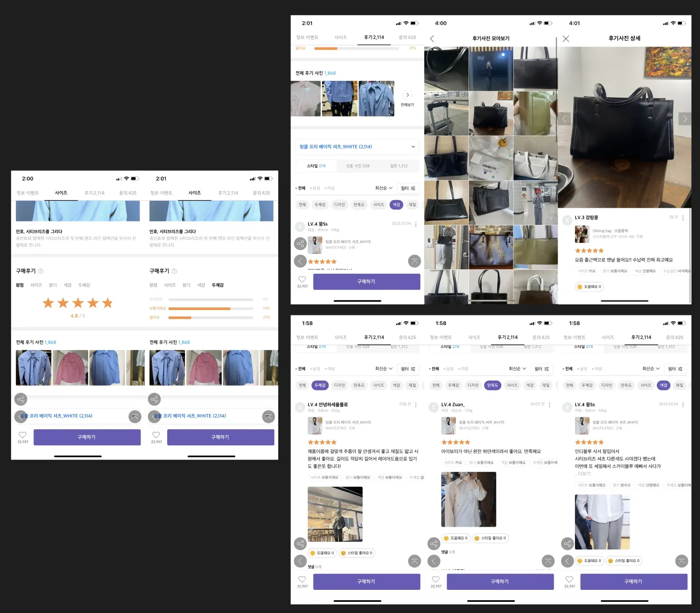The width and height of the screenshot is (700, 613).
Task: Close the 후기사진 상세 screen with X
Action: (566, 39)
